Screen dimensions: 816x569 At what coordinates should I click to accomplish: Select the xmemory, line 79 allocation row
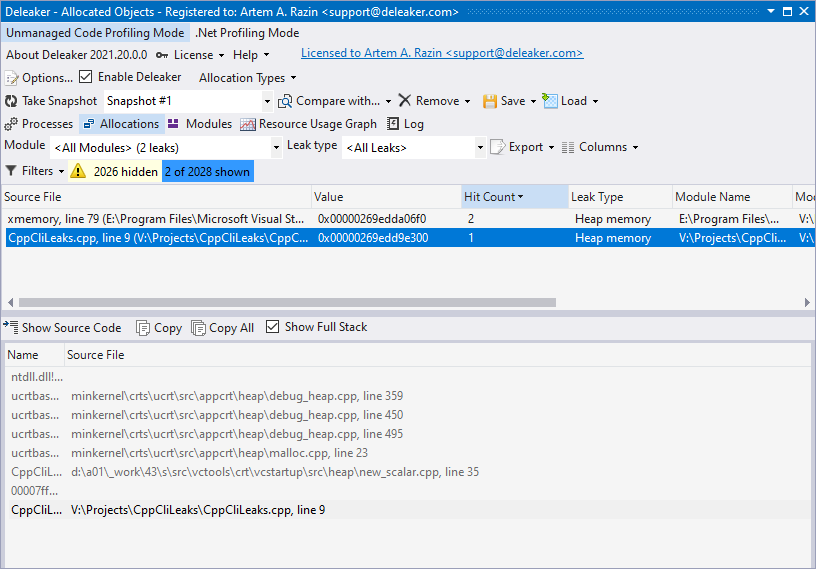[410, 219]
